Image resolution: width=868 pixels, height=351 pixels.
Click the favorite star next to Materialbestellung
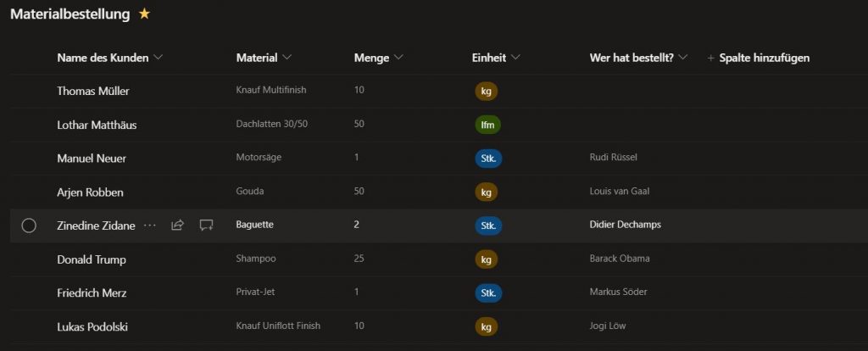(144, 14)
